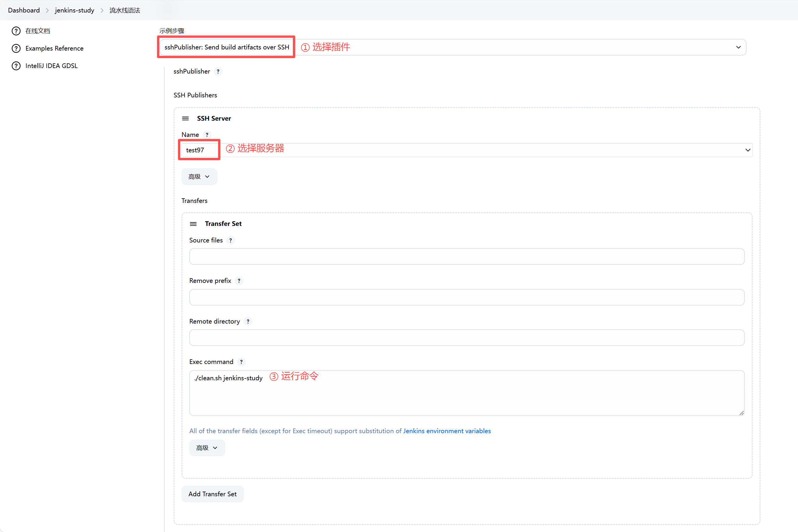Open IntelliJ IDEA GDSL sidebar item

point(51,66)
